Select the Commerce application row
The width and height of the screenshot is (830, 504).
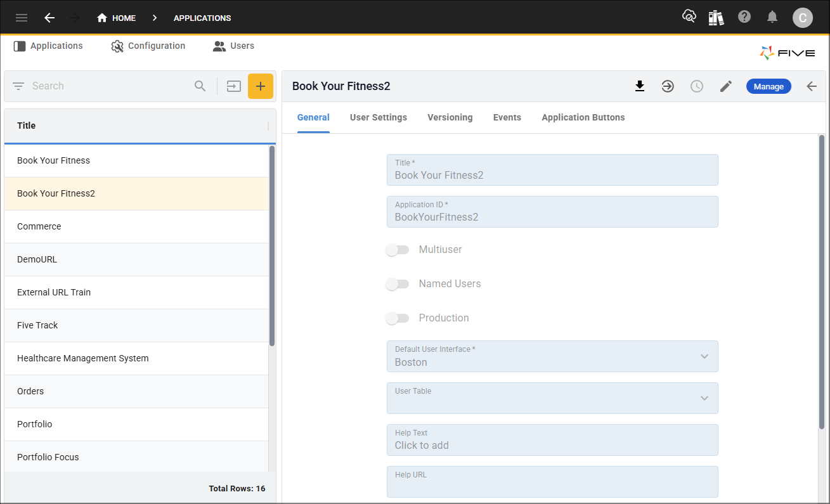pyautogui.click(x=136, y=226)
